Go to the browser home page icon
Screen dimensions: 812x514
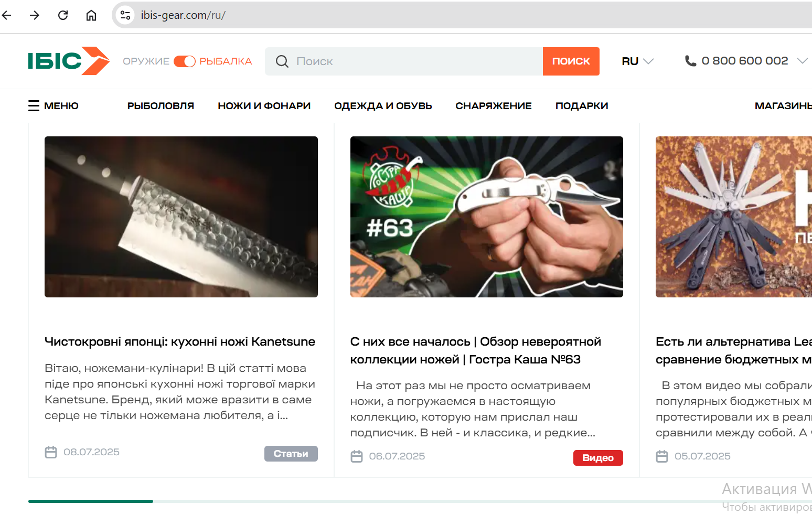tap(91, 15)
